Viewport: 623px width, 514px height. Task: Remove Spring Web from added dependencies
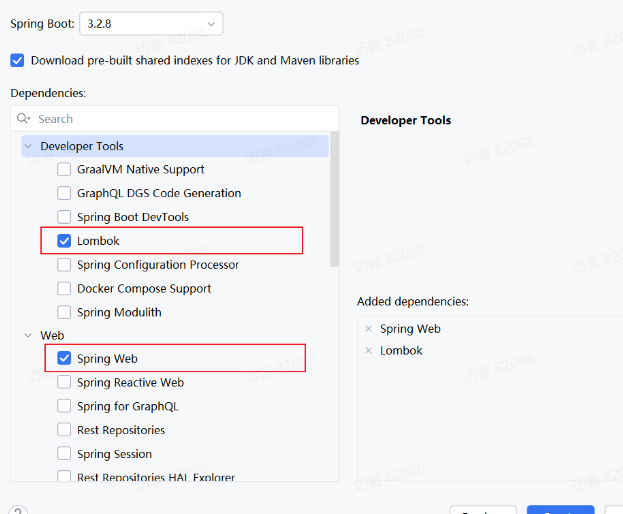(368, 328)
